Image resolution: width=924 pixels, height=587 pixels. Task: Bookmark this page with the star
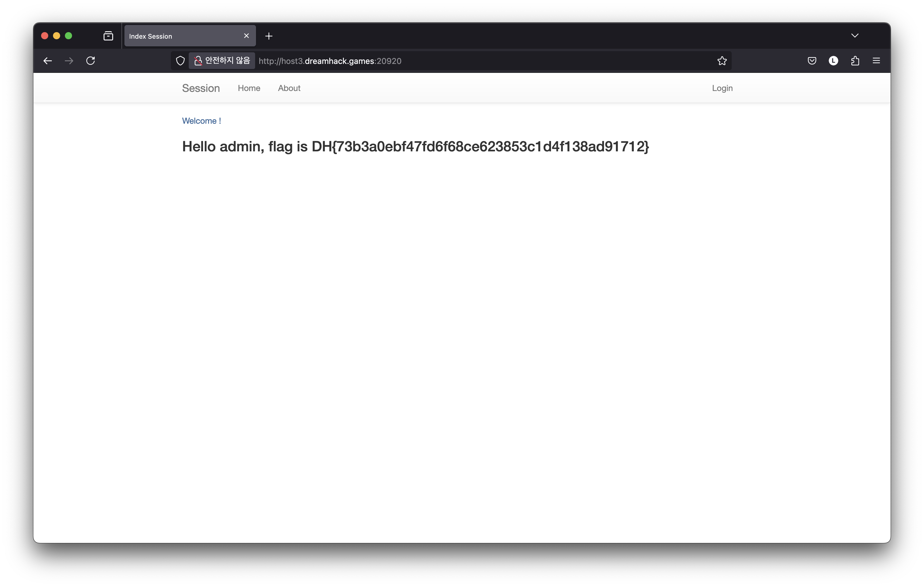click(x=722, y=61)
